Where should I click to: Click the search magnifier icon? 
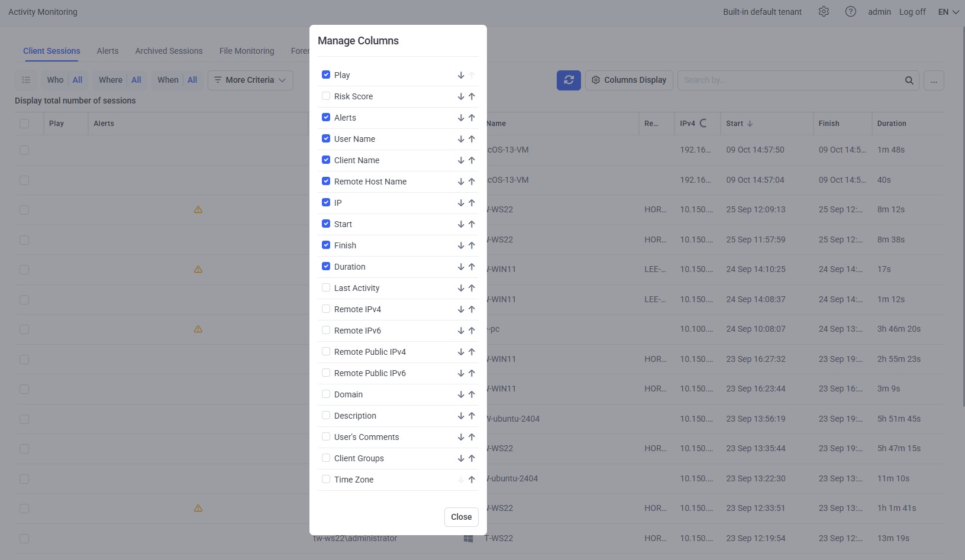tap(909, 80)
